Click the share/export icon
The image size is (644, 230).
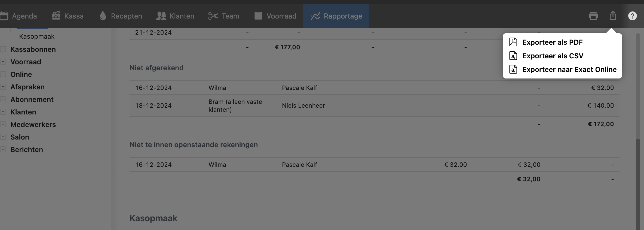(x=613, y=15)
